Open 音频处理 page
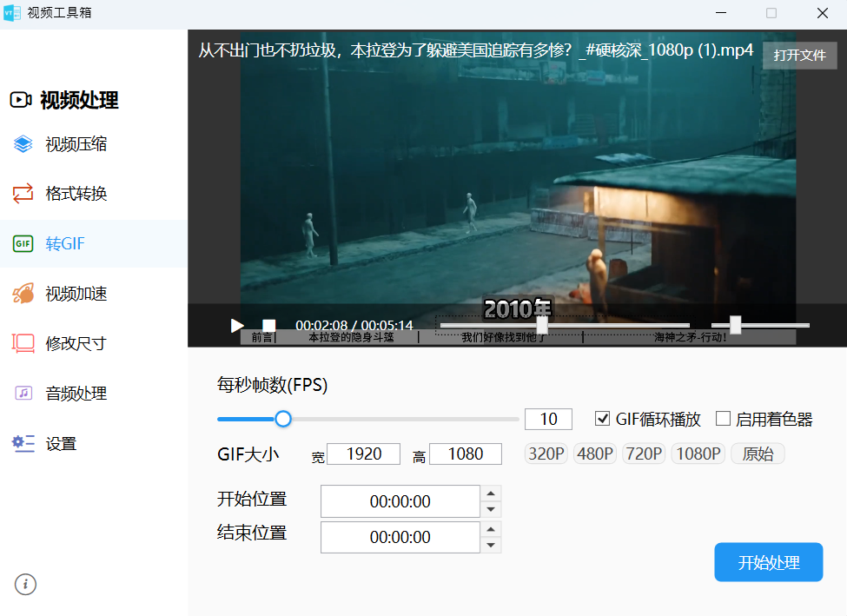 click(94, 393)
